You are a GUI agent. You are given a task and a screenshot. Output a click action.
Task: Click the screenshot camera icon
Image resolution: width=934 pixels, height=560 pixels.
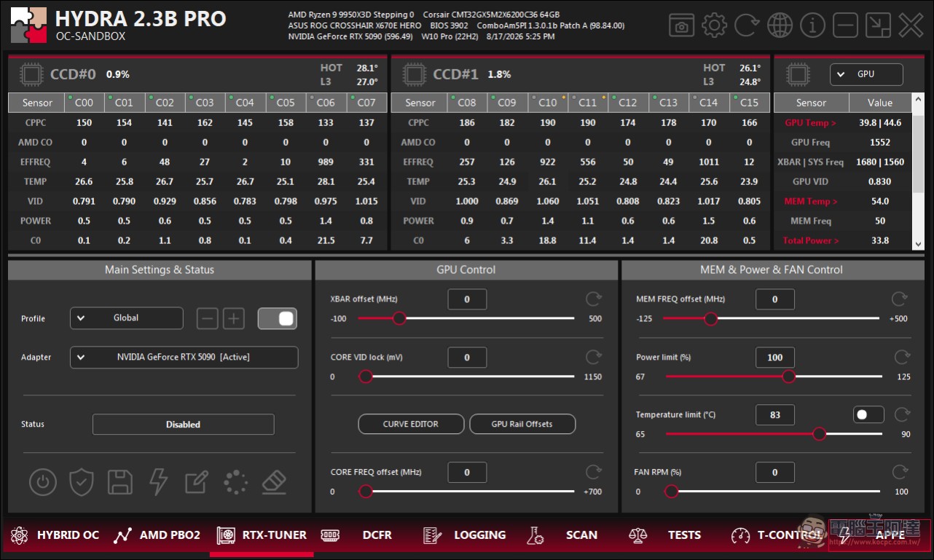[681, 25]
